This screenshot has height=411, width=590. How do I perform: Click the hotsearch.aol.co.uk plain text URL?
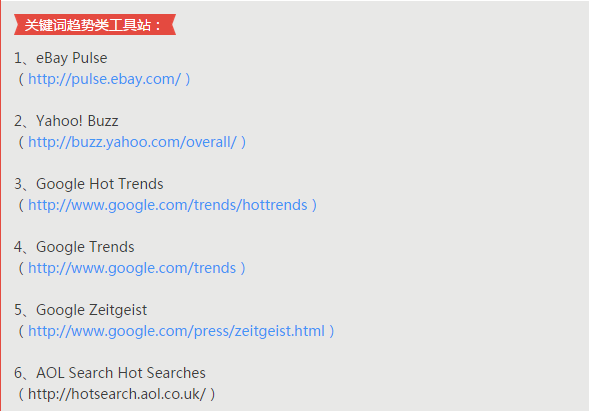click(x=117, y=394)
